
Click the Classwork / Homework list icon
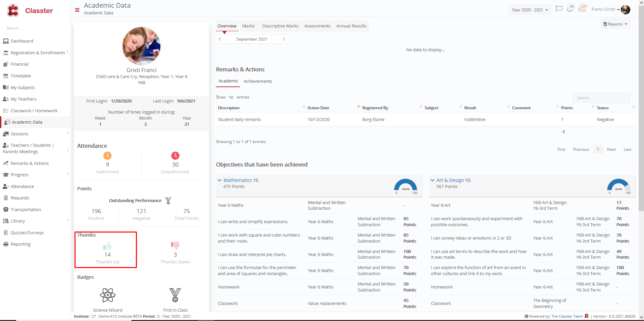[x=6, y=111]
